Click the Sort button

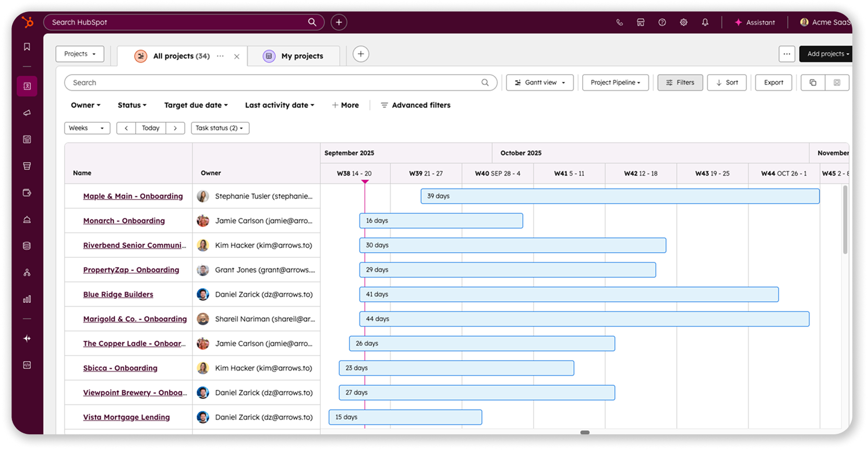(727, 82)
